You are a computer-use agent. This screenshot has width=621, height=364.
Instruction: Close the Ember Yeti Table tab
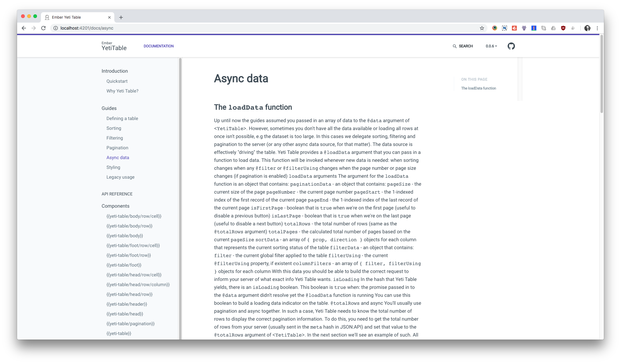tap(109, 17)
